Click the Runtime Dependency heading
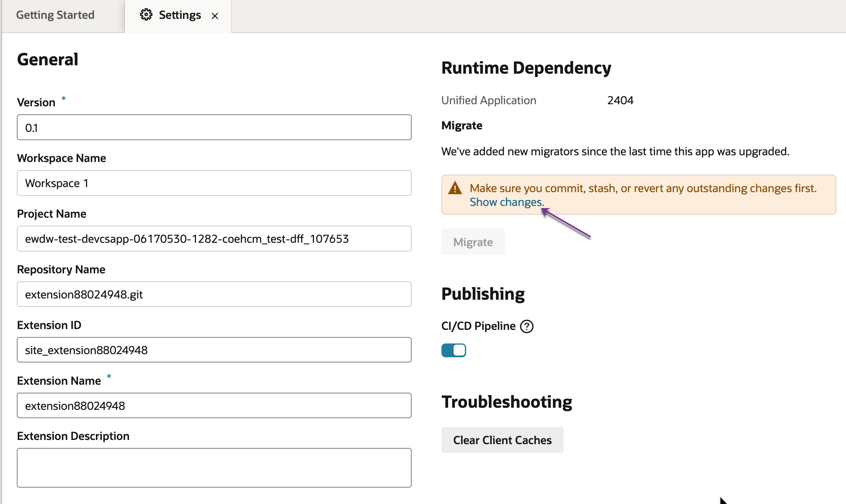This screenshot has height=504, width=846. 526,68
